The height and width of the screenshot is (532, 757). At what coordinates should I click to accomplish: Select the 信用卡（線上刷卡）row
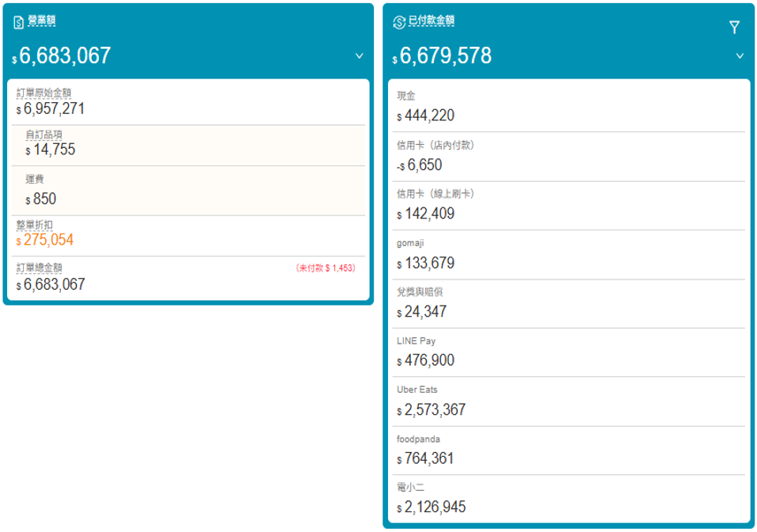567,205
